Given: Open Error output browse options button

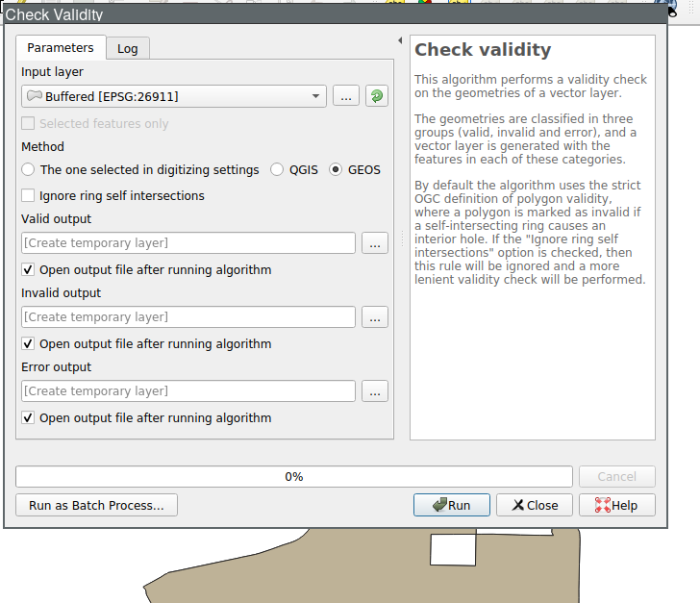Looking at the screenshot, I should tap(375, 391).
